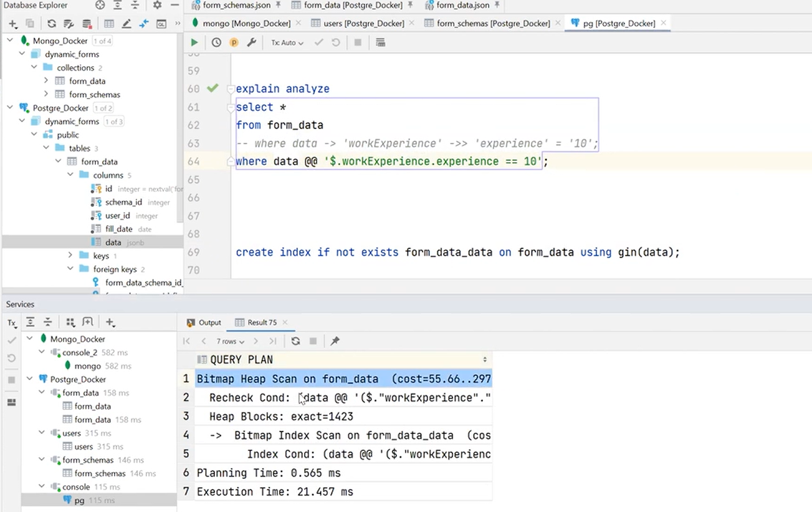Refresh the Database Explorer with the sync icon
The width and height of the screenshot is (812, 512).
point(51,23)
